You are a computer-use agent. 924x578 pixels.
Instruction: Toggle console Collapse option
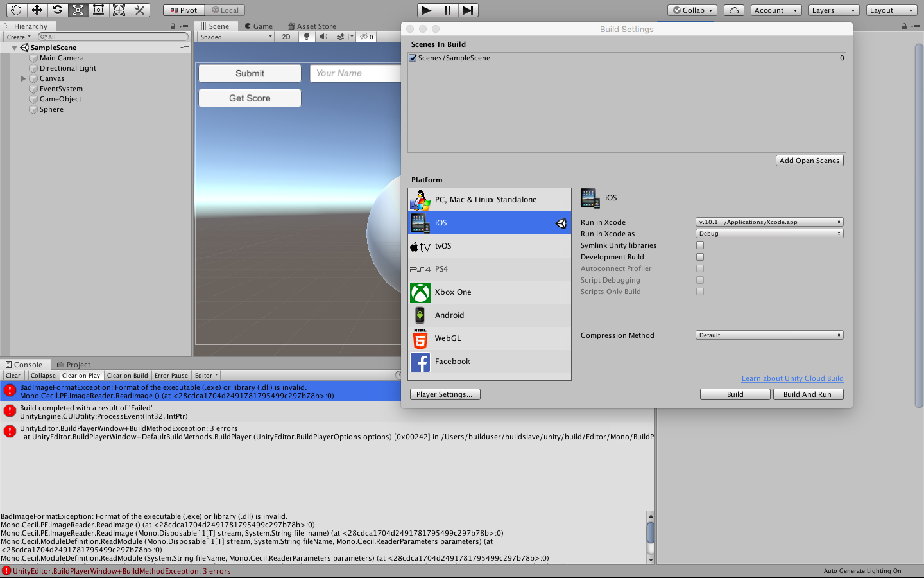(43, 376)
